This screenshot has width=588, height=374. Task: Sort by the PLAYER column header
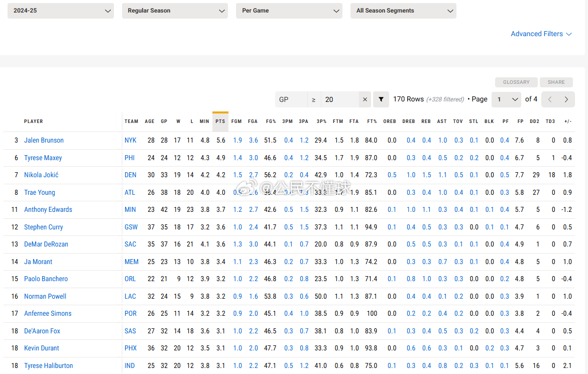click(33, 121)
